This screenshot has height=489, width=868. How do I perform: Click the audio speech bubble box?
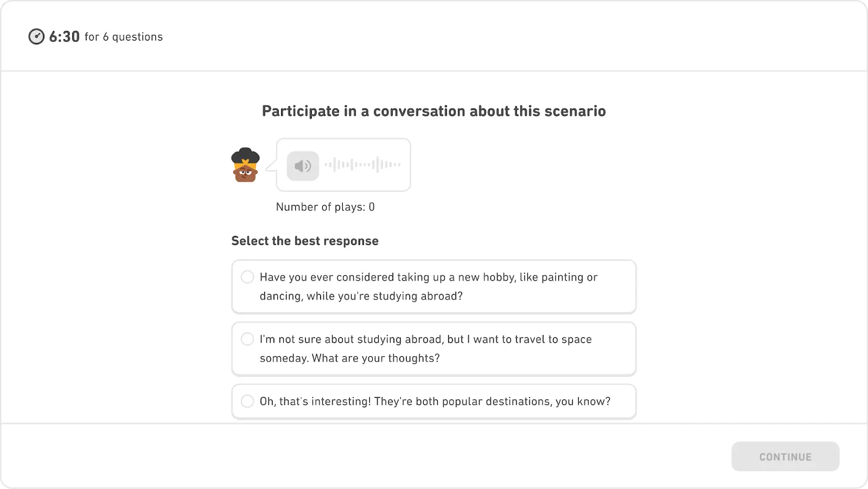343,165
